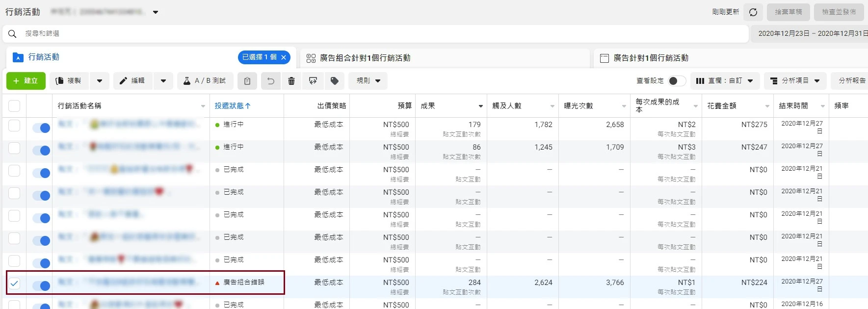Expand the 直欄：自訂 columns dropdown
This screenshot has width=868, height=309.
[x=725, y=81]
